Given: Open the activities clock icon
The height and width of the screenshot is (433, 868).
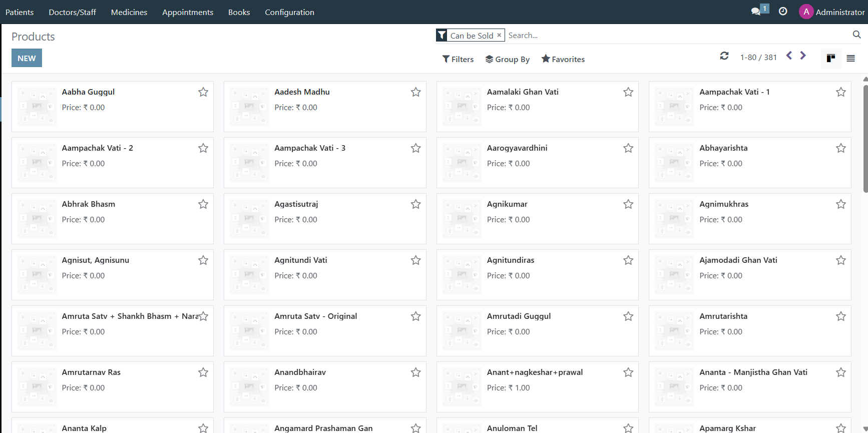Looking at the screenshot, I should point(783,12).
